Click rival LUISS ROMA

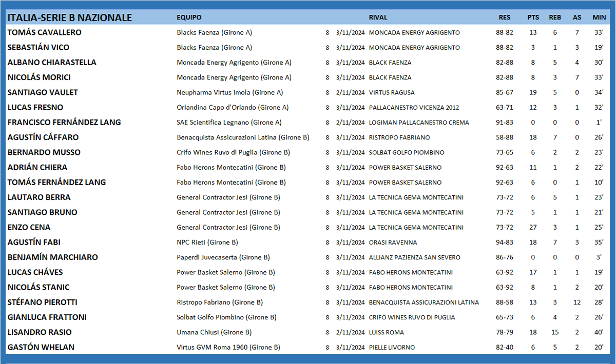386,332
